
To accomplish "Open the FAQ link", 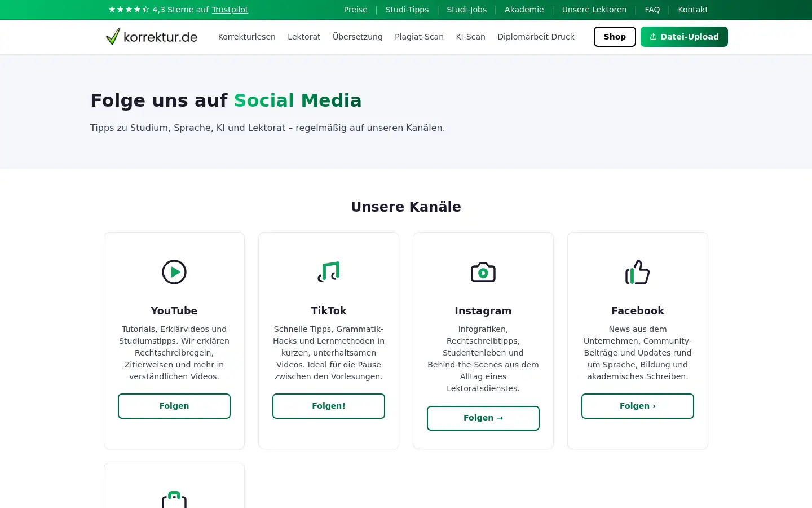I will click(x=652, y=10).
